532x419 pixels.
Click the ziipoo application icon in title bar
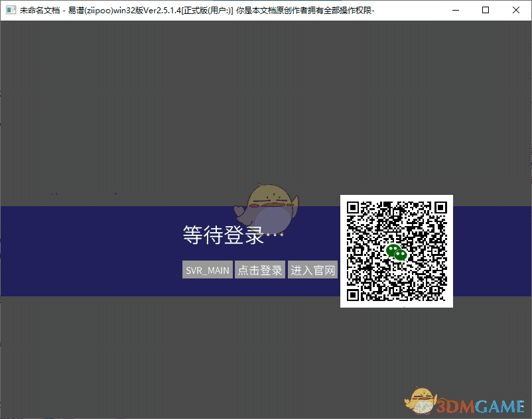pos(9,10)
